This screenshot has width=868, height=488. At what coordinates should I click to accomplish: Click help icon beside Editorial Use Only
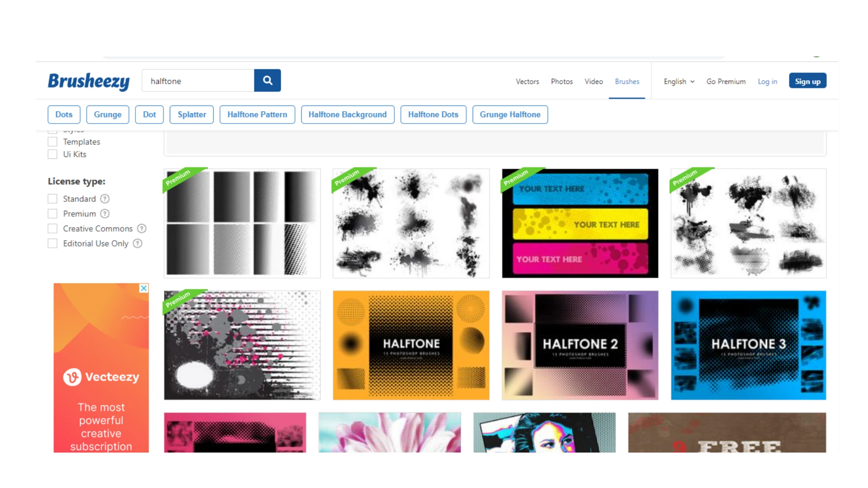pos(138,244)
